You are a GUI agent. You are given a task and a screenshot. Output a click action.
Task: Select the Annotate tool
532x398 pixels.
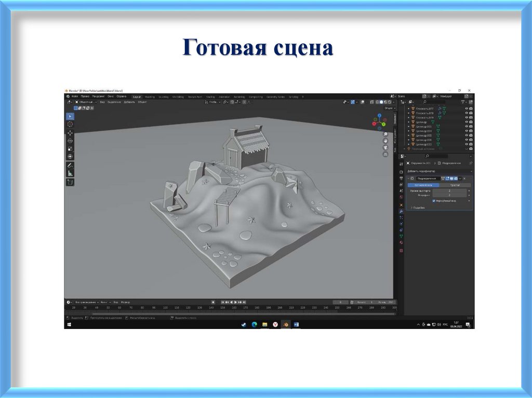[70, 166]
